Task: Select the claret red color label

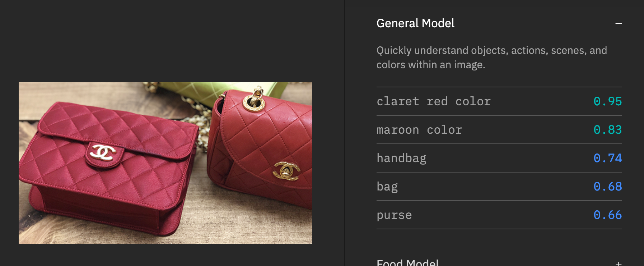Action: coord(434,101)
